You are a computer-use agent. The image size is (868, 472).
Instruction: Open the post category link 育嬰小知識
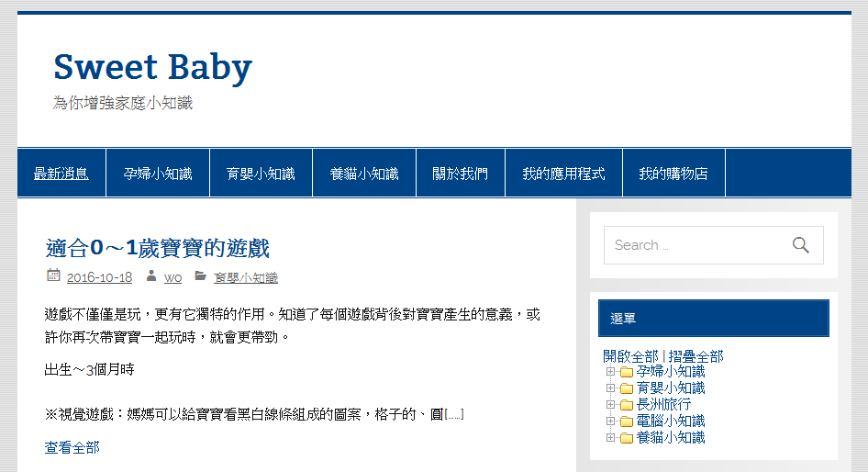pos(246,277)
